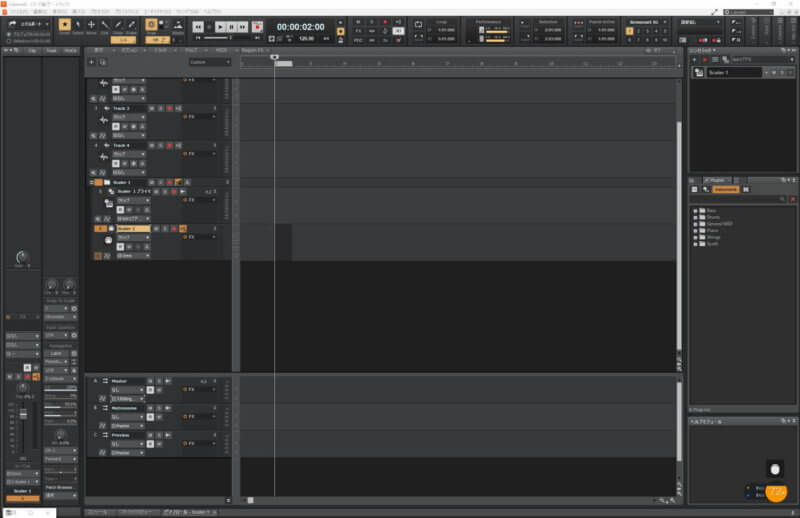Open Track 4 output dropdown

tap(129, 172)
